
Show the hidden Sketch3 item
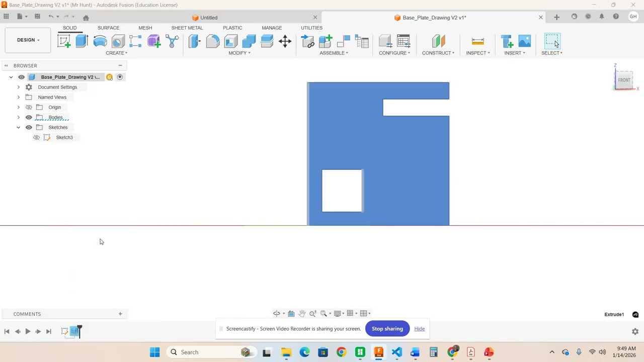click(36, 137)
